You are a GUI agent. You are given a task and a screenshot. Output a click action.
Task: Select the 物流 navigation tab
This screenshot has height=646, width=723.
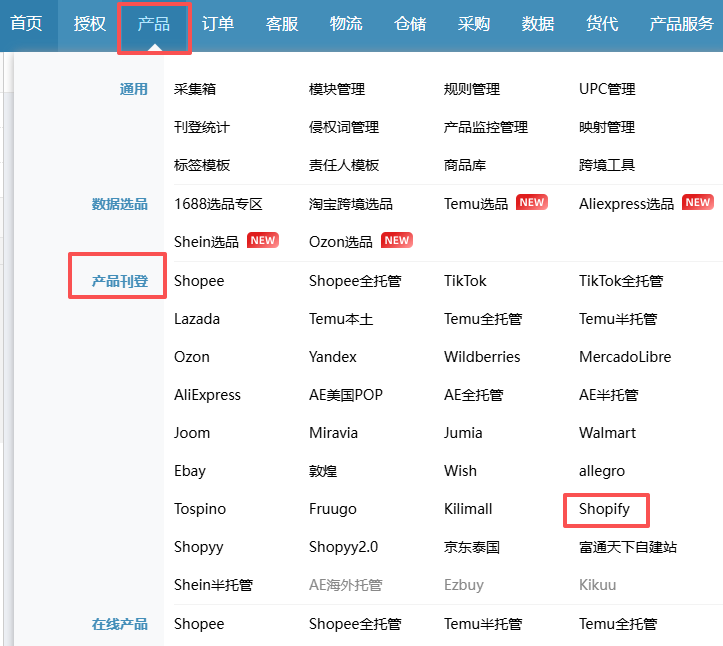(346, 24)
